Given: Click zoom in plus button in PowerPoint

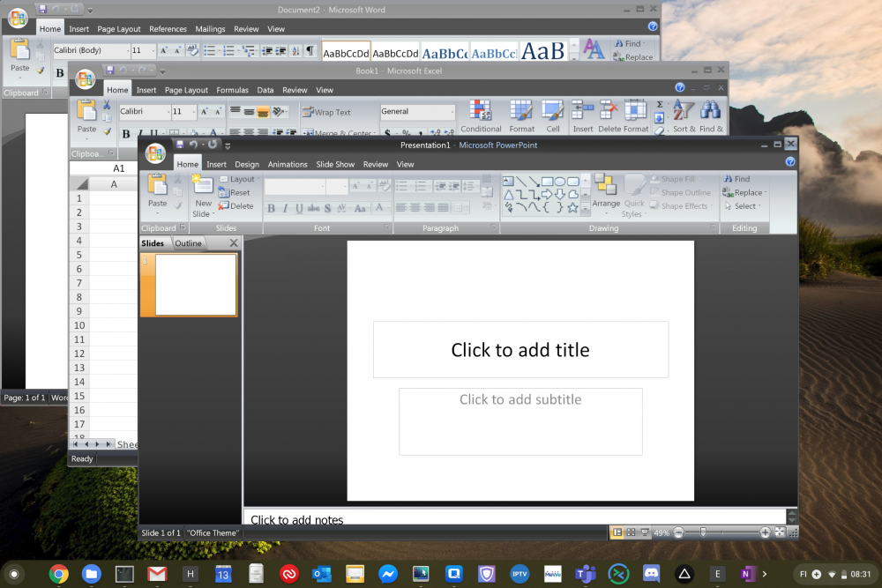Looking at the screenshot, I should 765,532.
